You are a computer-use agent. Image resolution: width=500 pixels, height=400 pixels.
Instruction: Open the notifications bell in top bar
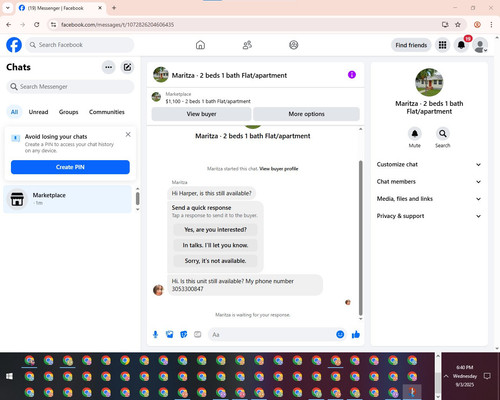pos(461,45)
